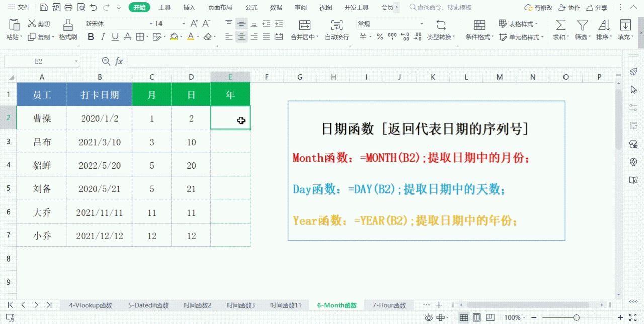Click the 类型转换 (Type Conversion) button
644x324 pixels.
[441, 30]
